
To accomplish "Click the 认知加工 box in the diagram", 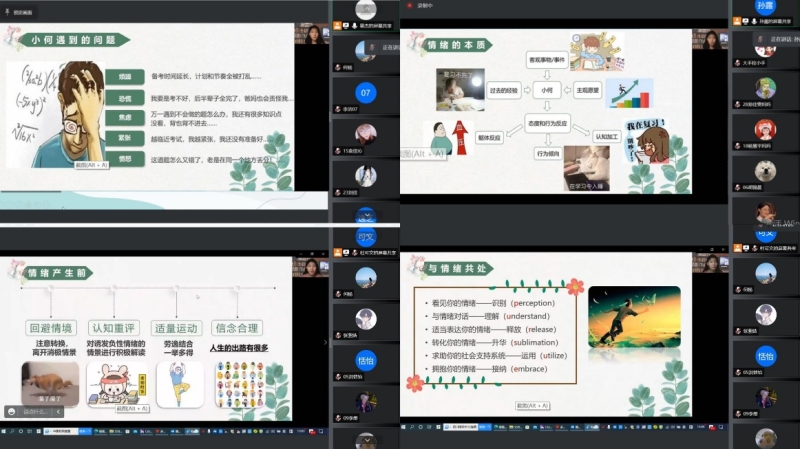I will click(x=606, y=137).
